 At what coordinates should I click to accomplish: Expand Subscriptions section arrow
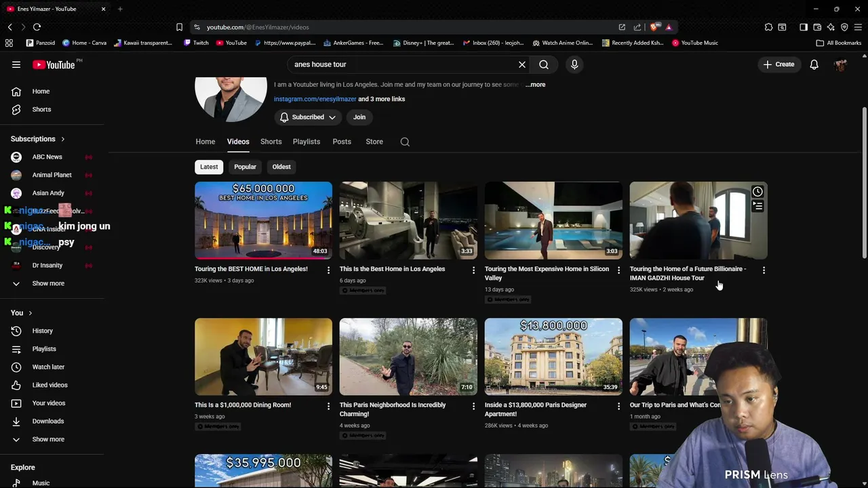[x=62, y=139]
